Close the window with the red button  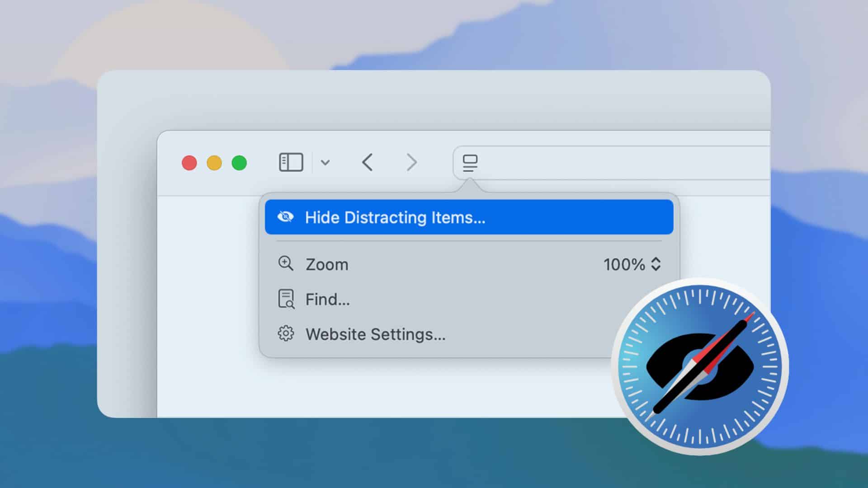tap(189, 163)
